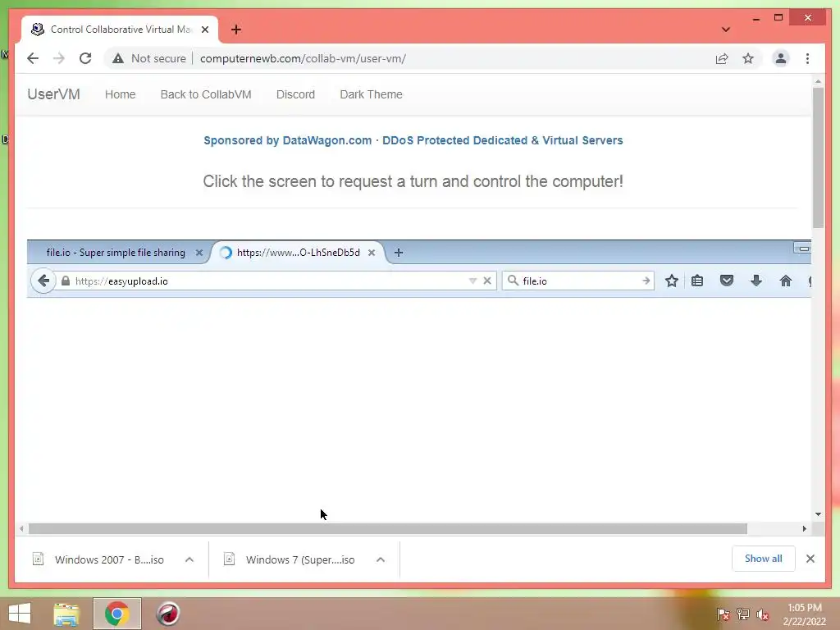Open new Firefox tab in VM
Screen dimensions: 840x630
pos(398,253)
